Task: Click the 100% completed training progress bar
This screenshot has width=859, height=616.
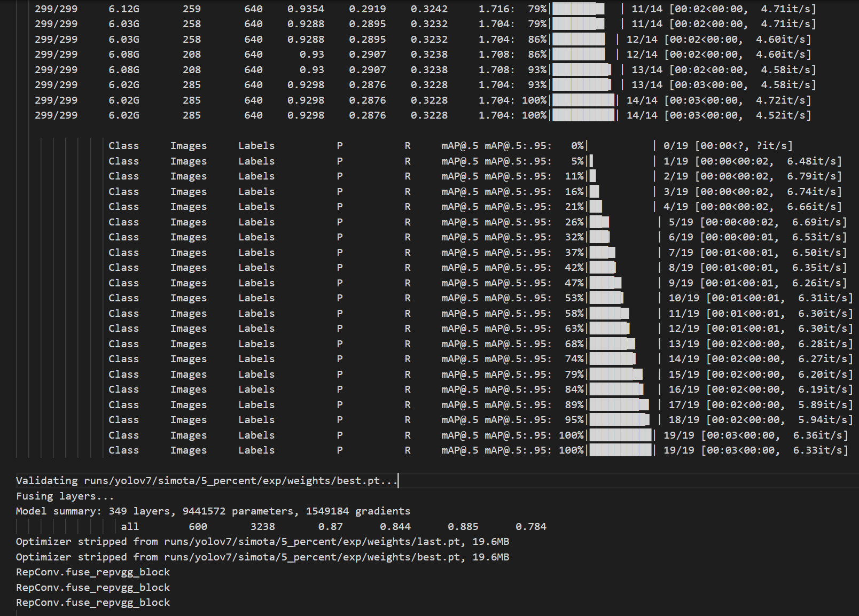Action: click(x=582, y=114)
